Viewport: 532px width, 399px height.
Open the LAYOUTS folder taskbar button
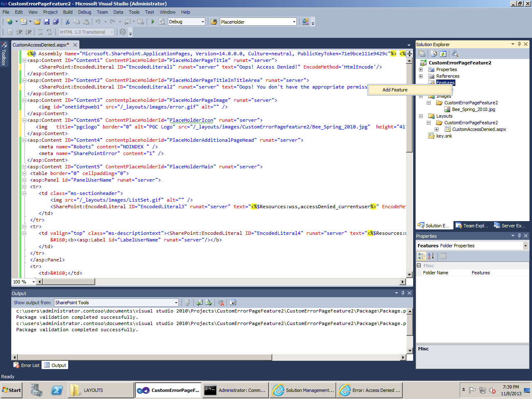100,390
